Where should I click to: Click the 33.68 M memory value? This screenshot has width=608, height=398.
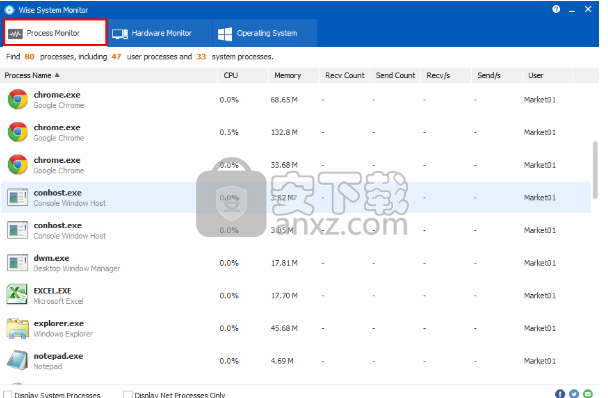tap(284, 165)
